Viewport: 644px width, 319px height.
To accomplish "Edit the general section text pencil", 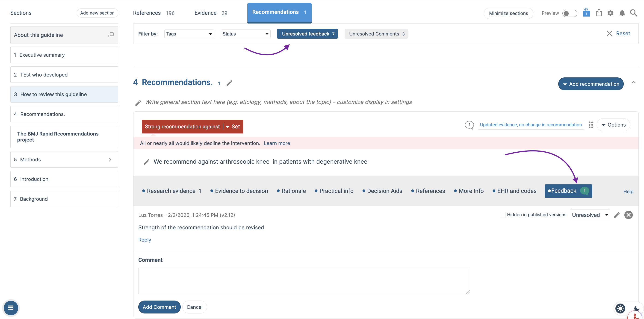I will (138, 103).
